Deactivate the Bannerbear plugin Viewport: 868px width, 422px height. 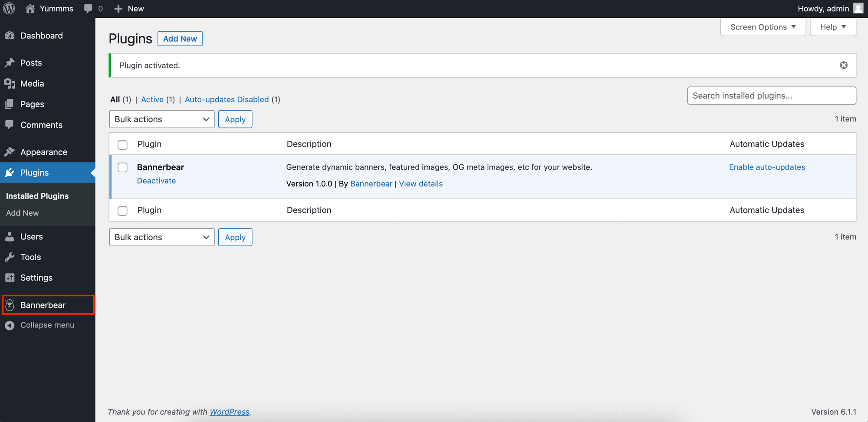tap(156, 181)
